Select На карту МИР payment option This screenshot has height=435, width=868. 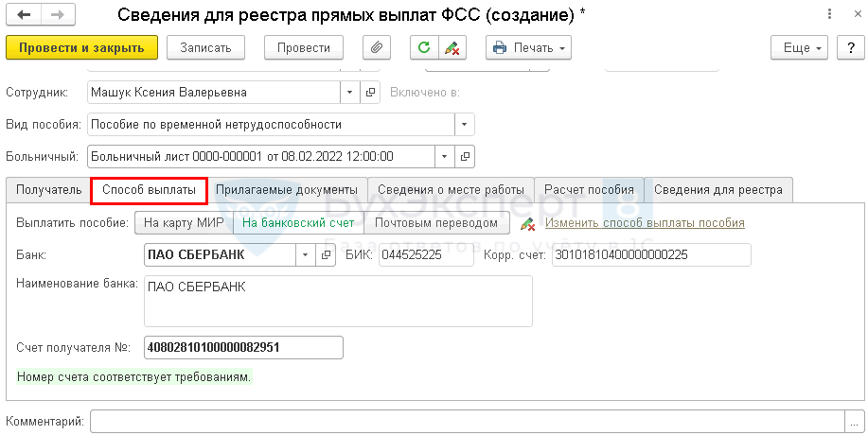[x=184, y=223]
